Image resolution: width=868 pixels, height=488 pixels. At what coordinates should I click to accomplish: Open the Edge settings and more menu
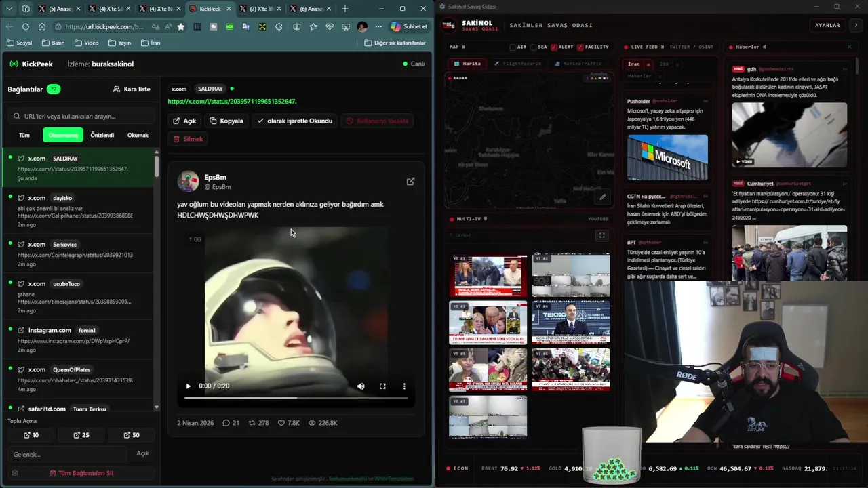(x=378, y=26)
